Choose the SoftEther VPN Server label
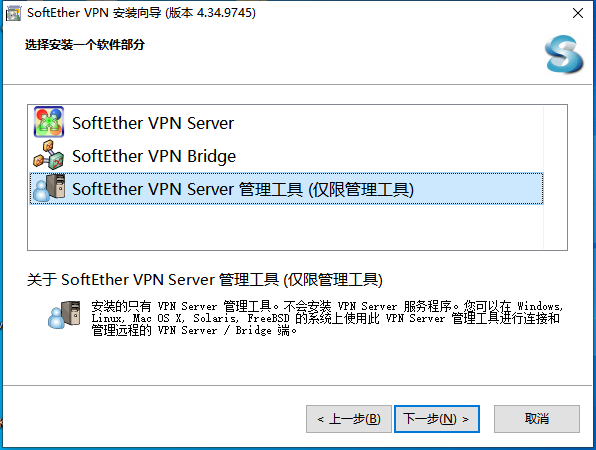 pos(153,123)
